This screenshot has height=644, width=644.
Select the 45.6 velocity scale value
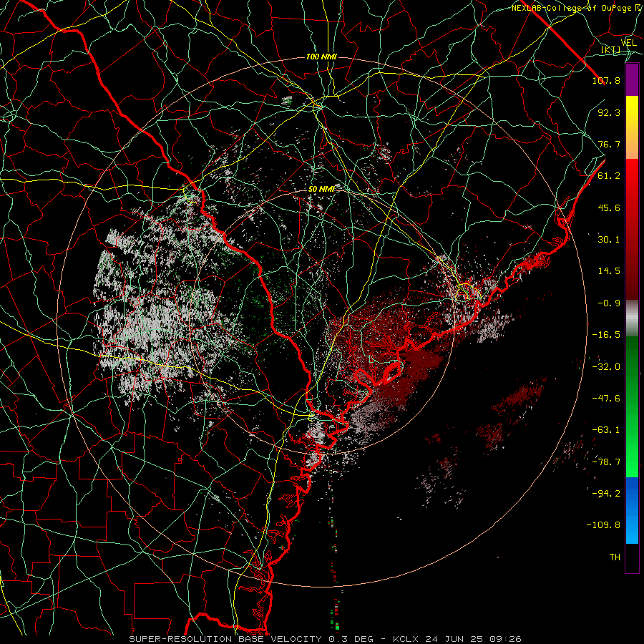pyautogui.click(x=609, y=208)
